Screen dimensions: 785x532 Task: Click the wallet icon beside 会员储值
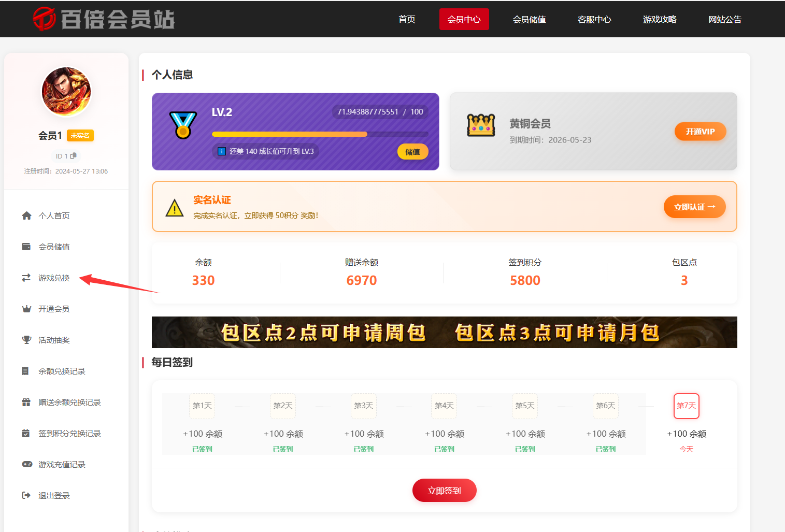coord(26,247)
